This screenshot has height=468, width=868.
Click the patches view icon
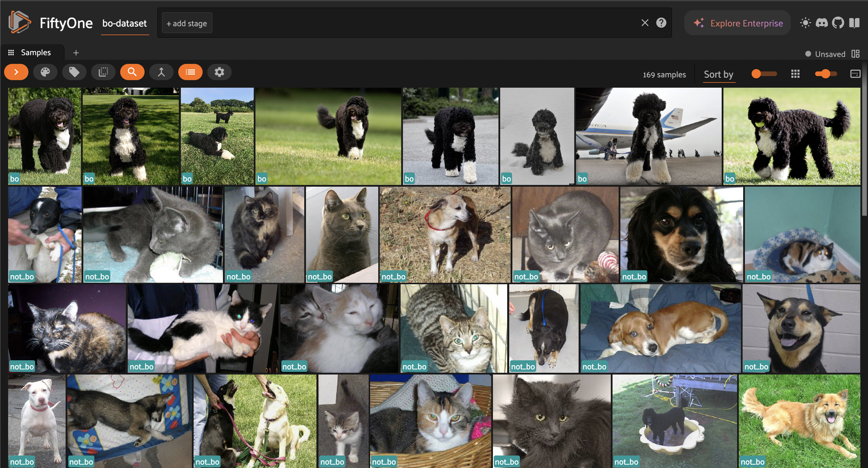point(103,72)
